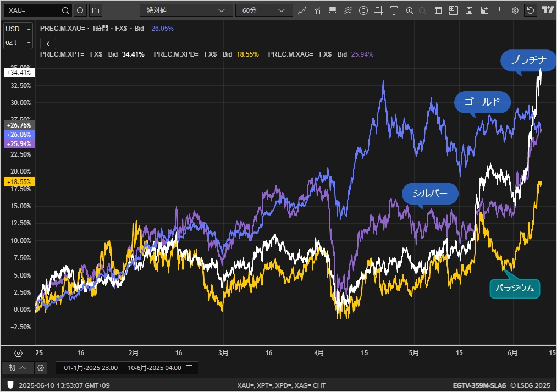Viewport: 557px width, 392px height.
Task: Click the blue +26.05% price axis tag
Action: (19, 135)
